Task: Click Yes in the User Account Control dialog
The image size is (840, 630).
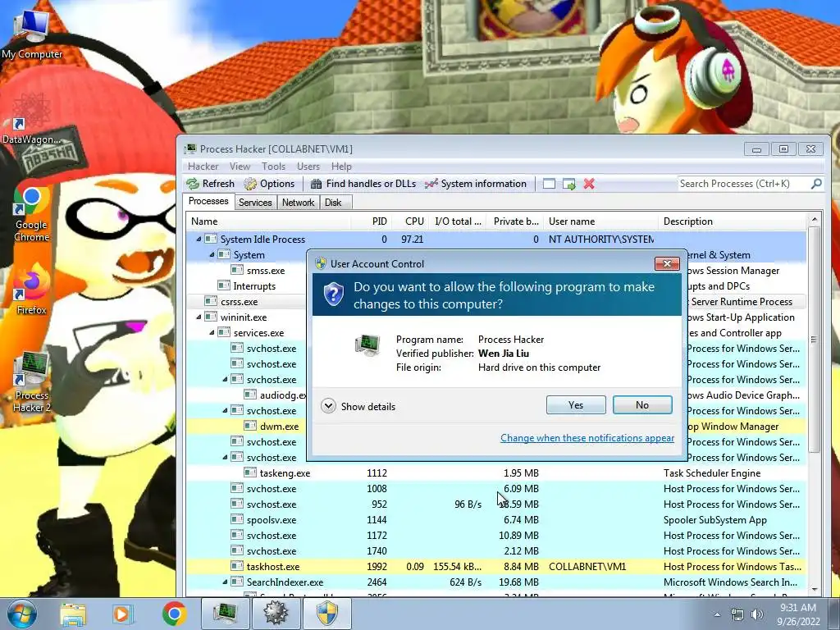Action: (576, 405)
